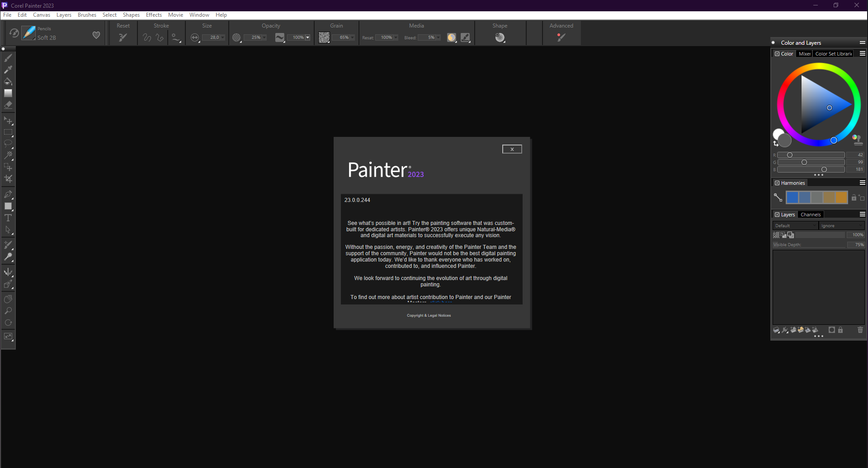Image resolution: width=868 pixels, height=468 pixels.
Task: Open the Size value dropdown
Action: coord(222,37)
